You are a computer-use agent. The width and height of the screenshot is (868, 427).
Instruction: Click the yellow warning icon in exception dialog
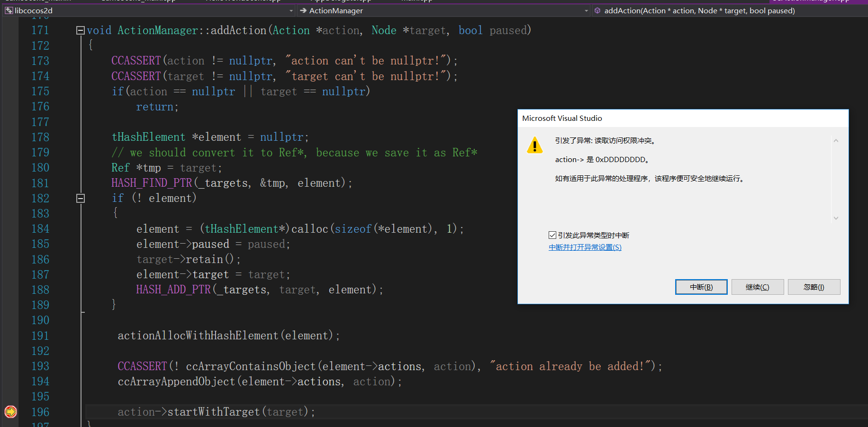(x=534, y=145)
